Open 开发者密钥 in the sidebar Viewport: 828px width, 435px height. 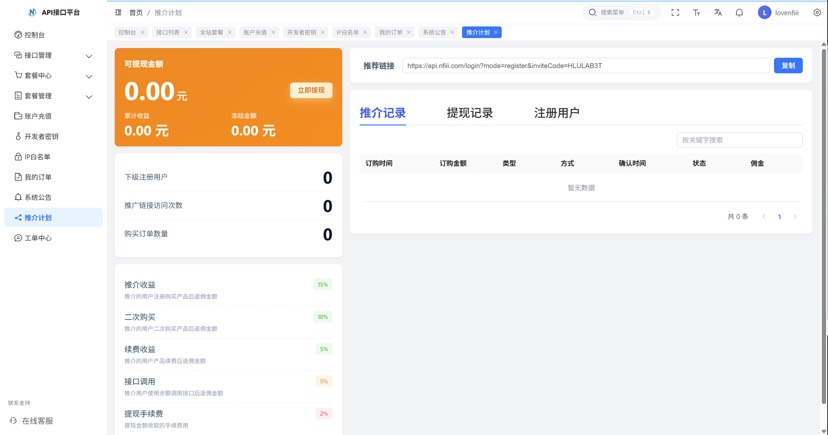click(x=41, y=137)
